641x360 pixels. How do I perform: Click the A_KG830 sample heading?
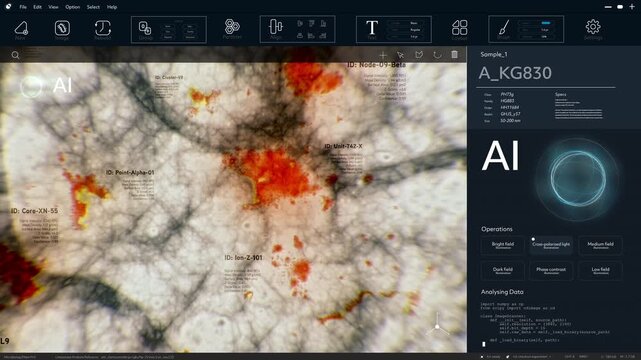515,73
